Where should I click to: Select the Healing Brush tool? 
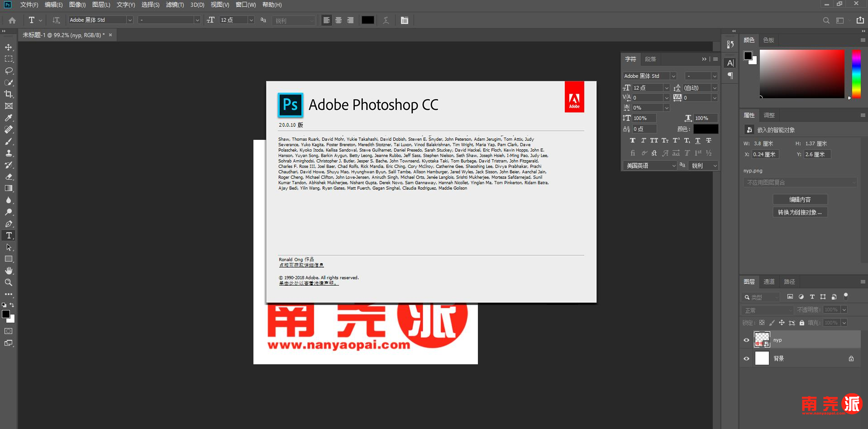[x=9, y=129]
